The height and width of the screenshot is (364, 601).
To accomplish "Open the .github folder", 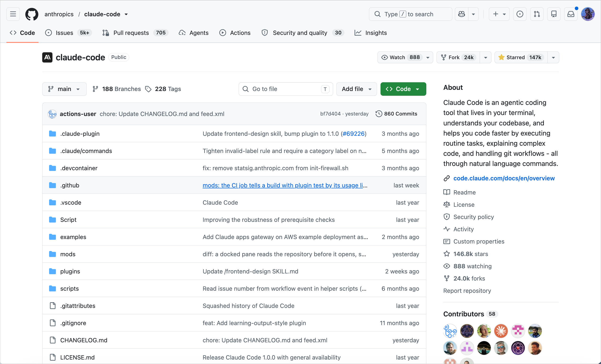I will click(x=70, y=185).
